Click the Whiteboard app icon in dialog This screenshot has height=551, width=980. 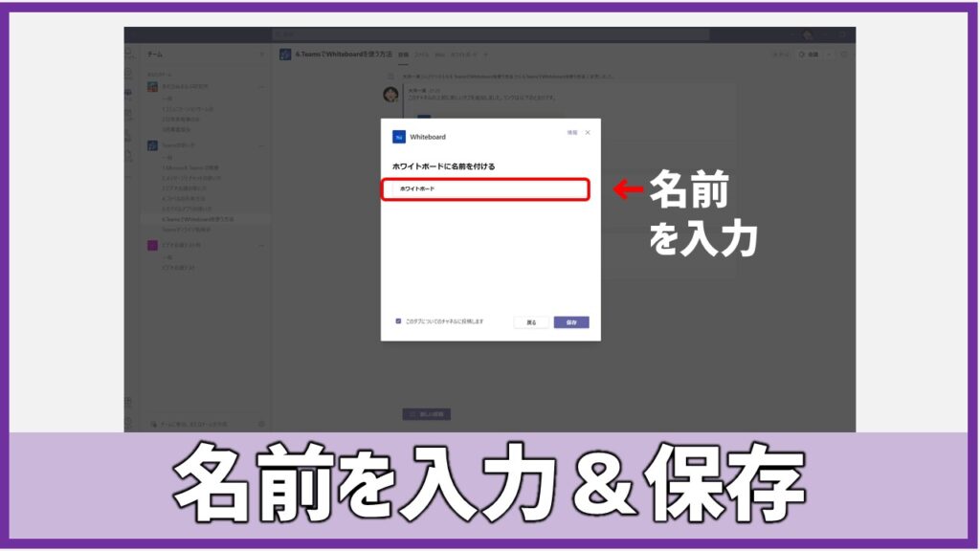tap(399, 137)
